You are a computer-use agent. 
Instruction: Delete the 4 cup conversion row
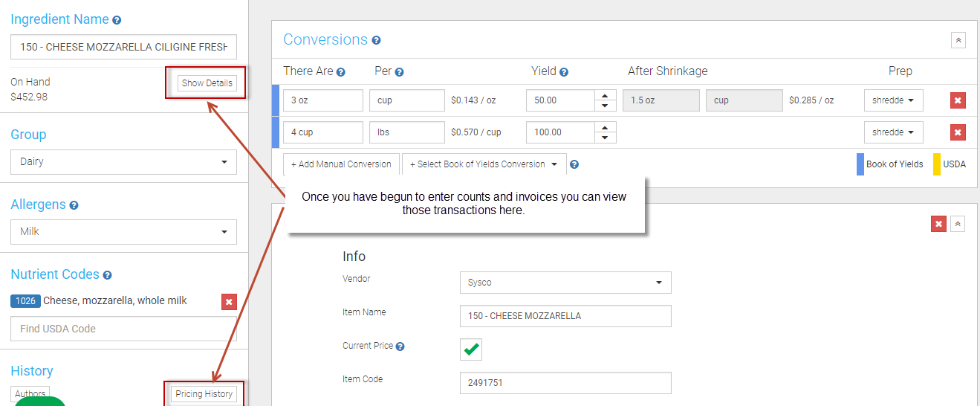click(958, 132)
